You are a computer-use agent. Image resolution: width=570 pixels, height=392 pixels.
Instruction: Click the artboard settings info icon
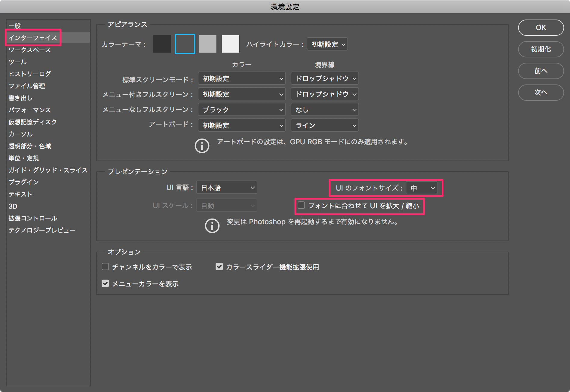(202, 146)
